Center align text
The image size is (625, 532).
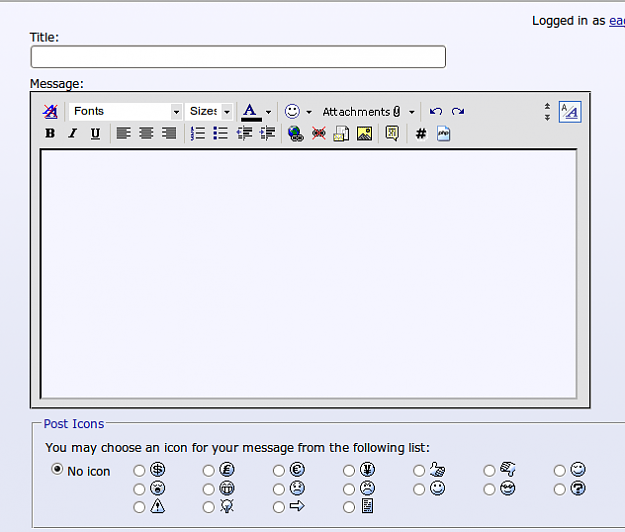(146, 133)
